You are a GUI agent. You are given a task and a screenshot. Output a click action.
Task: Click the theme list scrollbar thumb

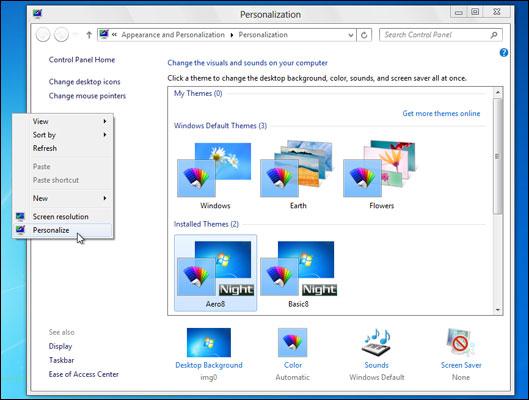click(498, 156)
